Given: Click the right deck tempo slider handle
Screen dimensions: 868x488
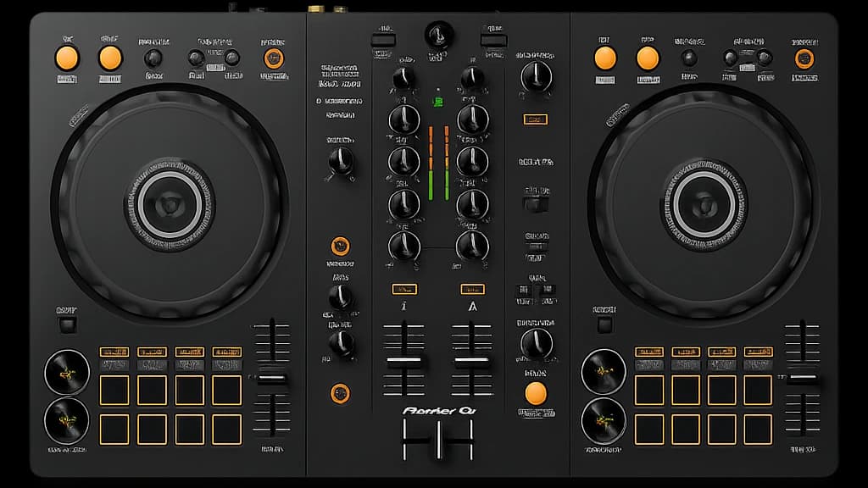Looking at the screenshot, I should 802,379.
